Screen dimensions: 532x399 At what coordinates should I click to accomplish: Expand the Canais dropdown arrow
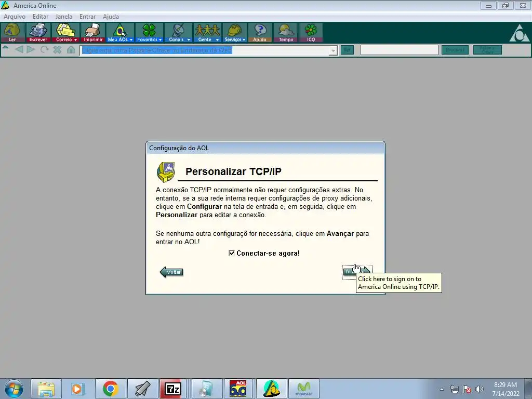(189, 39)
